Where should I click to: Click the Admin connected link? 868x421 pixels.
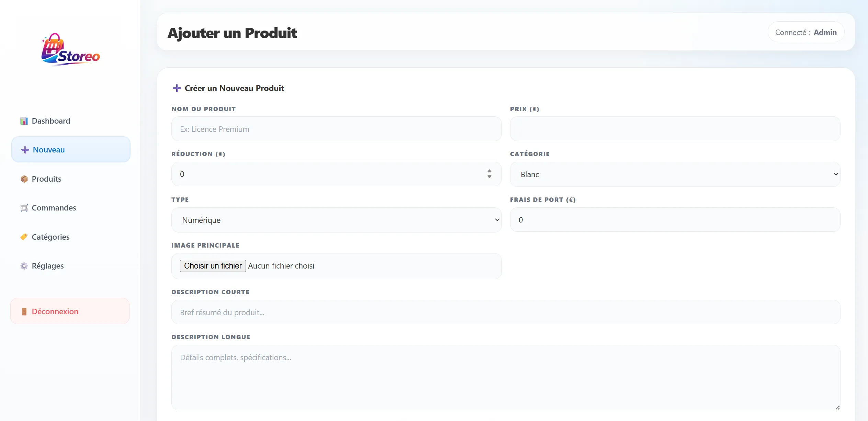[x=825, y=32]
